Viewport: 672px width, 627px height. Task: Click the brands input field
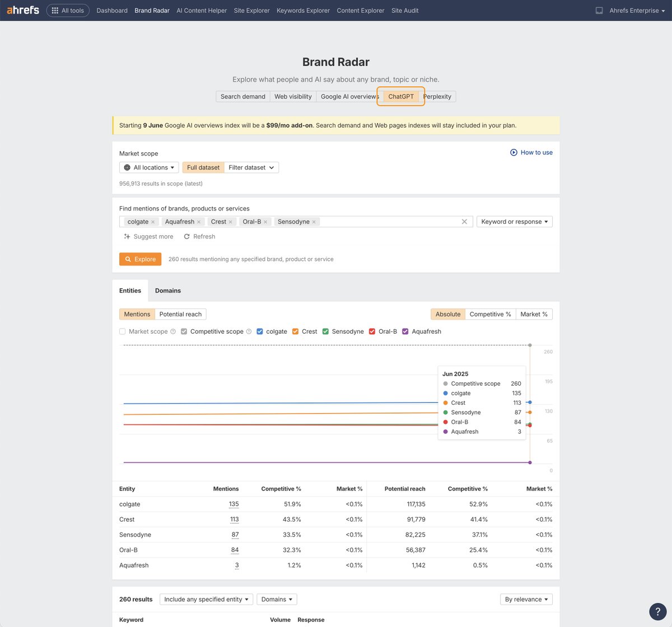tap(296, 222)
